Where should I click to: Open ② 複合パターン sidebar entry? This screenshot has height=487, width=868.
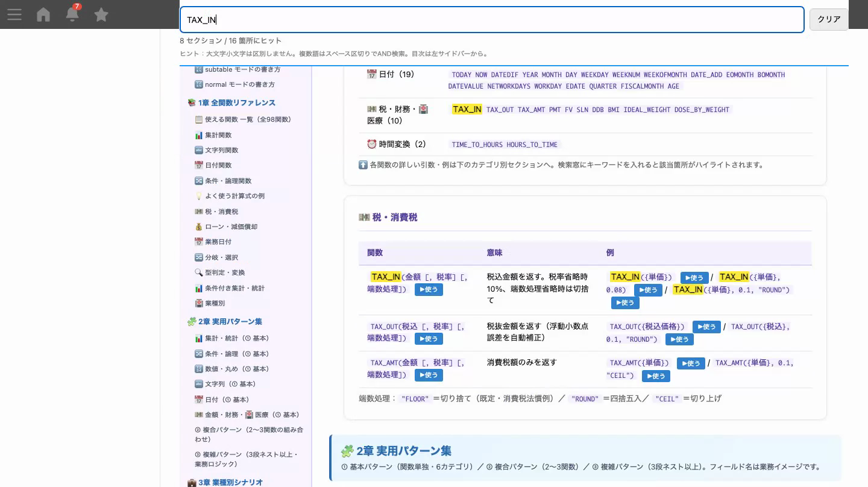(249, 435)
